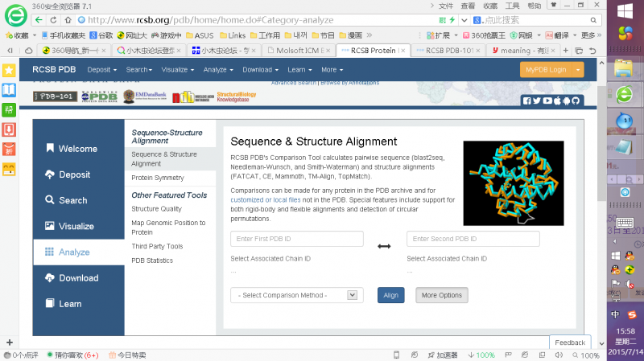
Task: Switch to the RCSB PDB-101 tab
Action: tap(449, 51)
